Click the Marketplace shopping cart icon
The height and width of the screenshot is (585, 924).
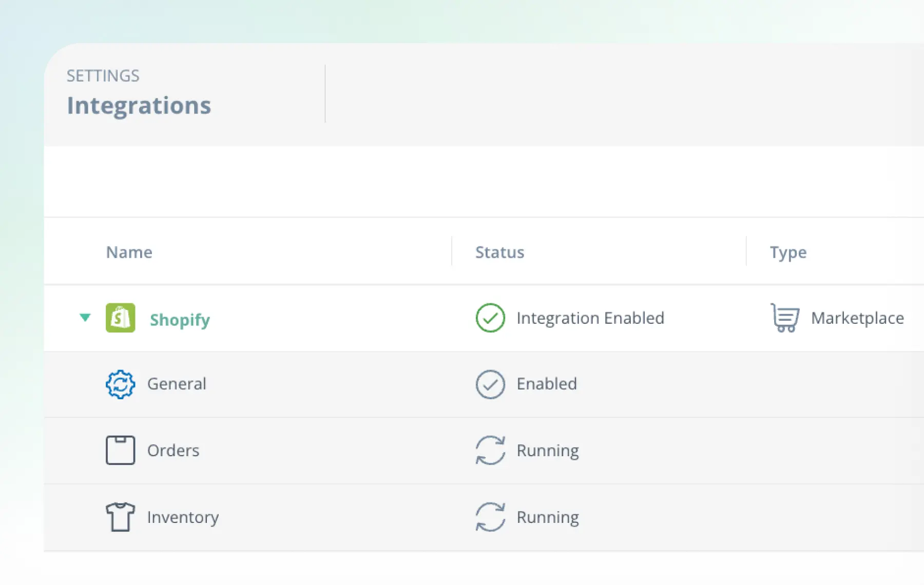coord(785,318)
